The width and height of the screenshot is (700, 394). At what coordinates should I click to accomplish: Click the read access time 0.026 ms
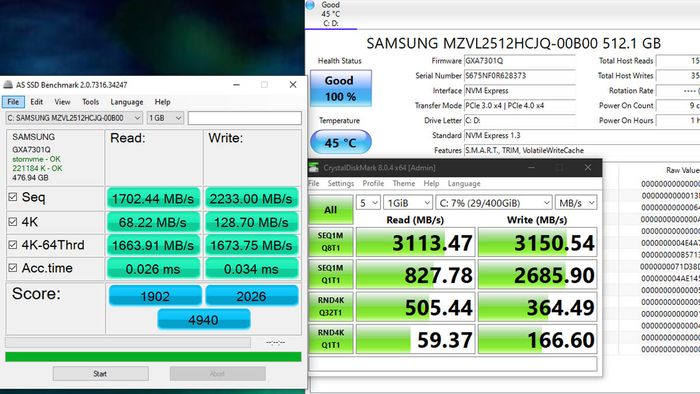(153, 268)
